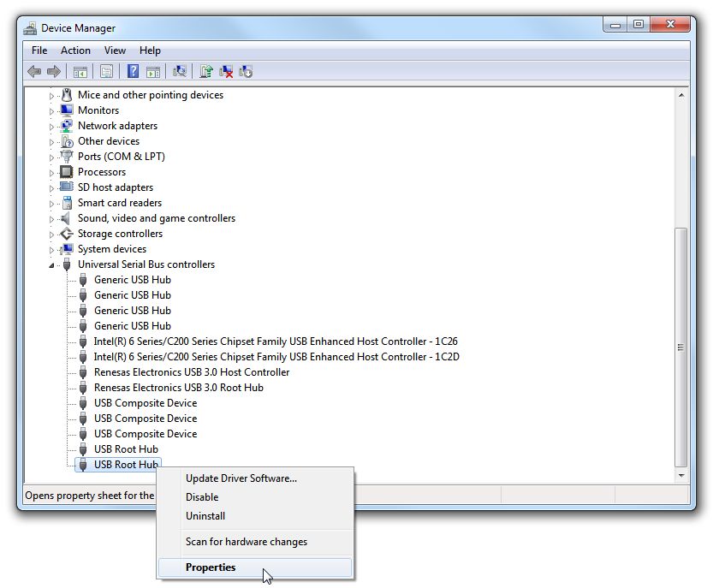Minimize the Device Manager window

(x=615, y=25)
